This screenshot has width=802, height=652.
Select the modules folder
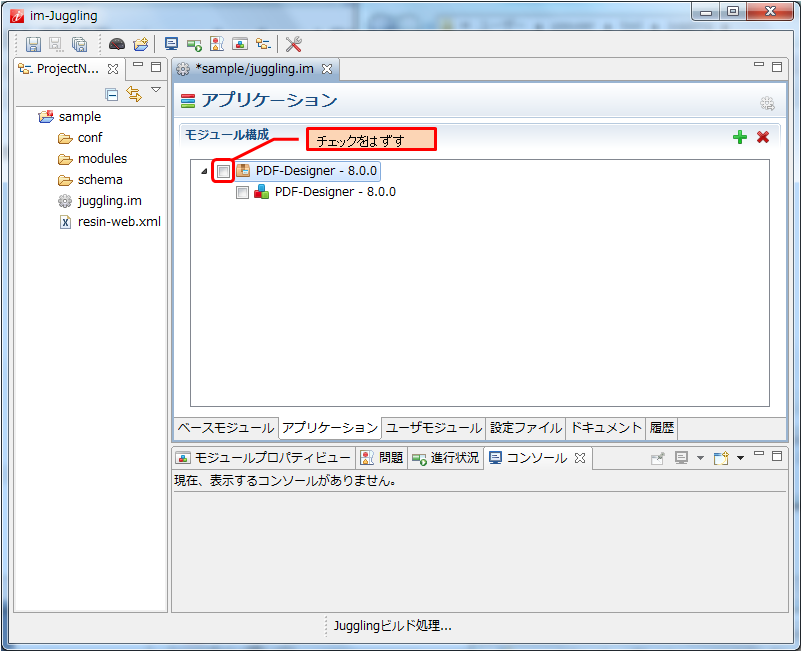[93, 159]
